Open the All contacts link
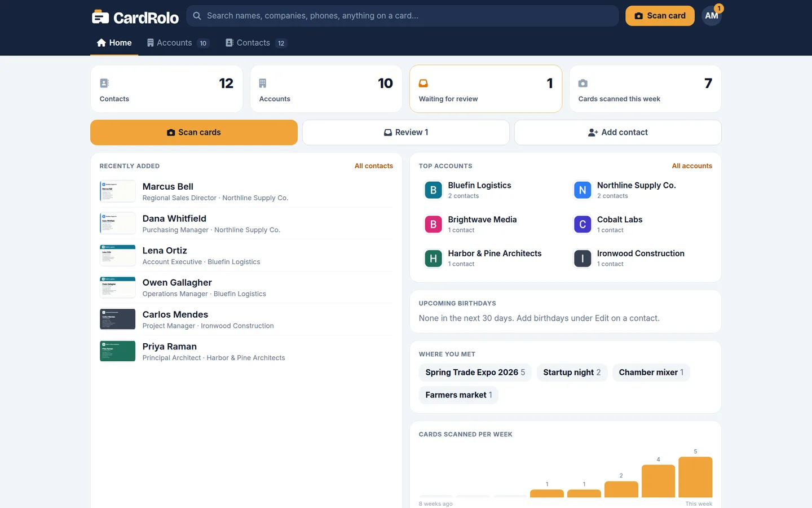This screenshot has width=812, height=508. [374, 166]
